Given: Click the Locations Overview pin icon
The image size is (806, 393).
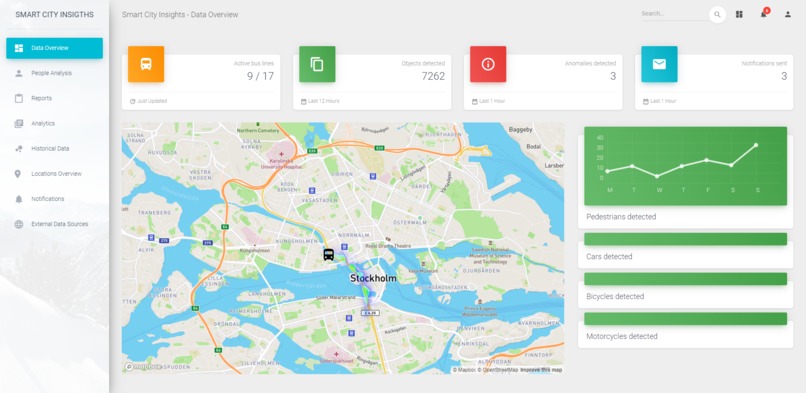Looking at the screenshot, I should tap(18, 174).
